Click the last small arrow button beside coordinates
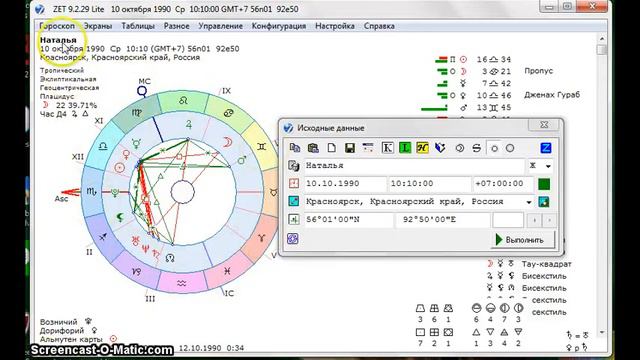 click(549, 220)
